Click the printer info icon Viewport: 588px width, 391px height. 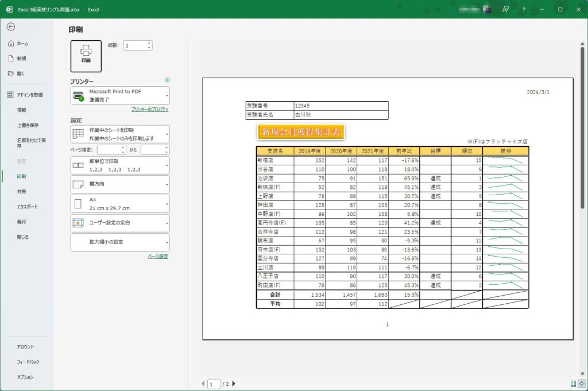pos(167,80)
